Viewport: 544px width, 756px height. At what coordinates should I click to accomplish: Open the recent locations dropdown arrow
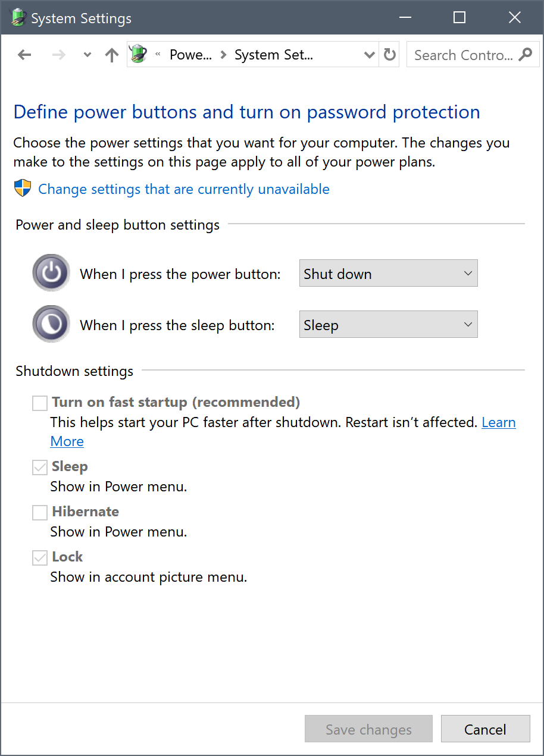coord(87,55)
